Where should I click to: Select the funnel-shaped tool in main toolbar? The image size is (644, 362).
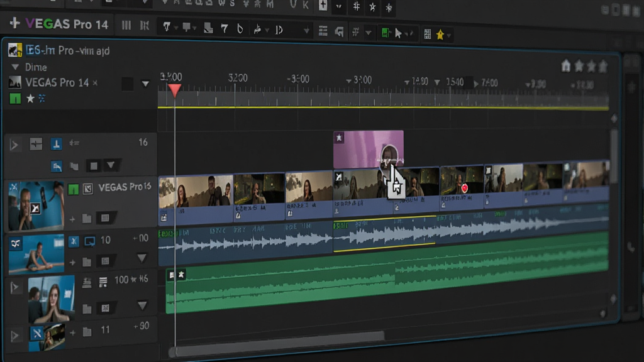click(167, 26)
